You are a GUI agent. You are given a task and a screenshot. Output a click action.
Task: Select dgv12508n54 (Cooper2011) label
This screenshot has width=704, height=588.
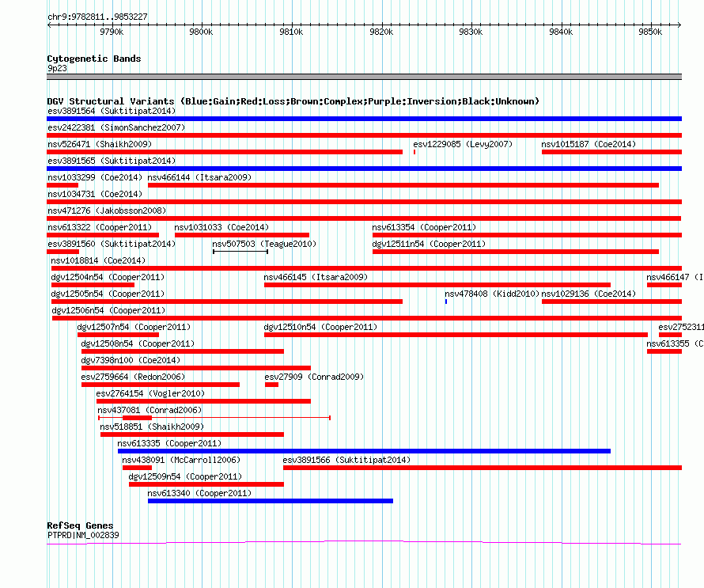(138, 343)
